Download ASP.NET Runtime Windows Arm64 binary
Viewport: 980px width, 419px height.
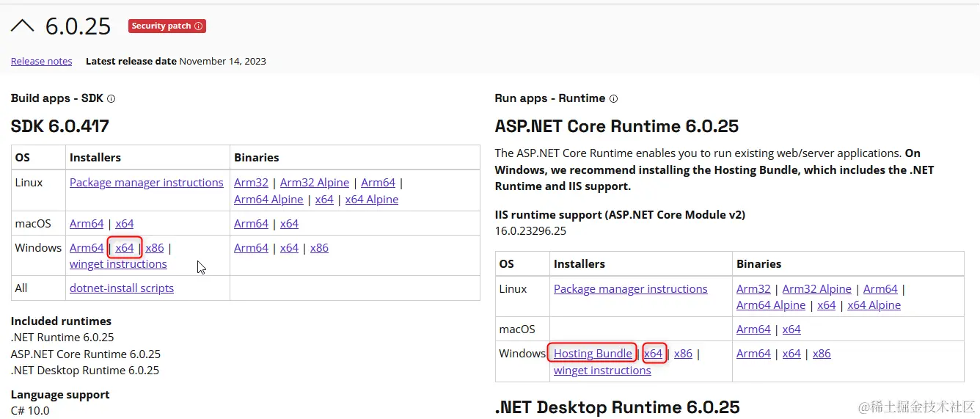tap(754, 354)
